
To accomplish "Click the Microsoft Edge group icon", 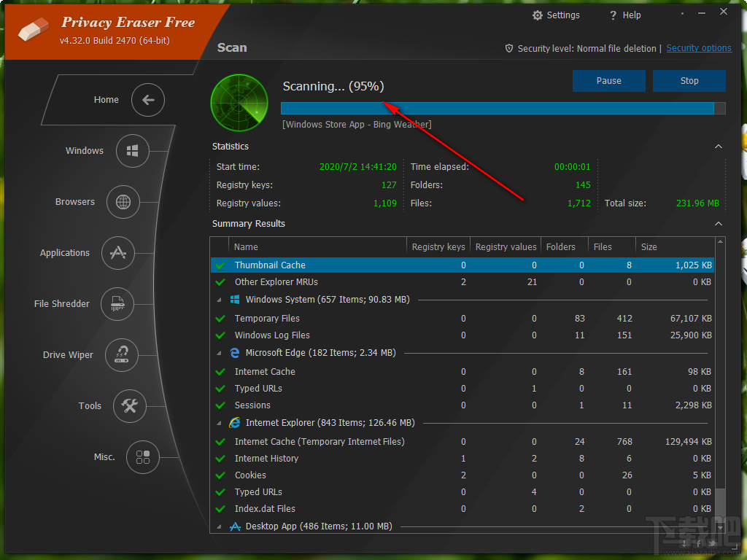I will 235,353.
